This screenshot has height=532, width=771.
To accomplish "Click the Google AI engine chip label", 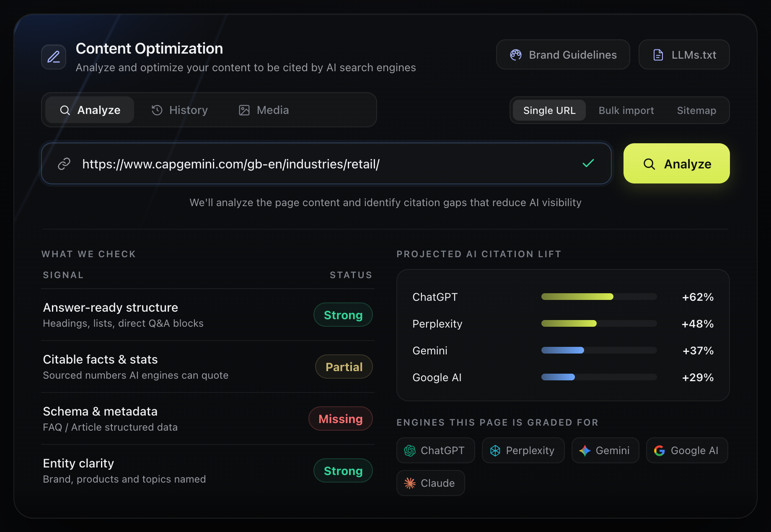I will 694,451.
